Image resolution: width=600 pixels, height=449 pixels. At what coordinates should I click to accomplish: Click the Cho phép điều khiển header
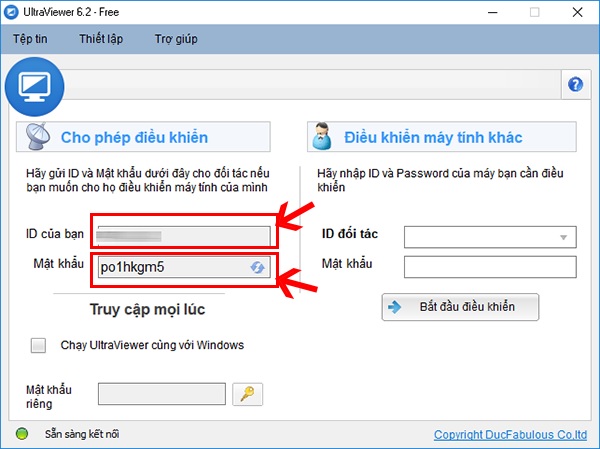[143, 137]
